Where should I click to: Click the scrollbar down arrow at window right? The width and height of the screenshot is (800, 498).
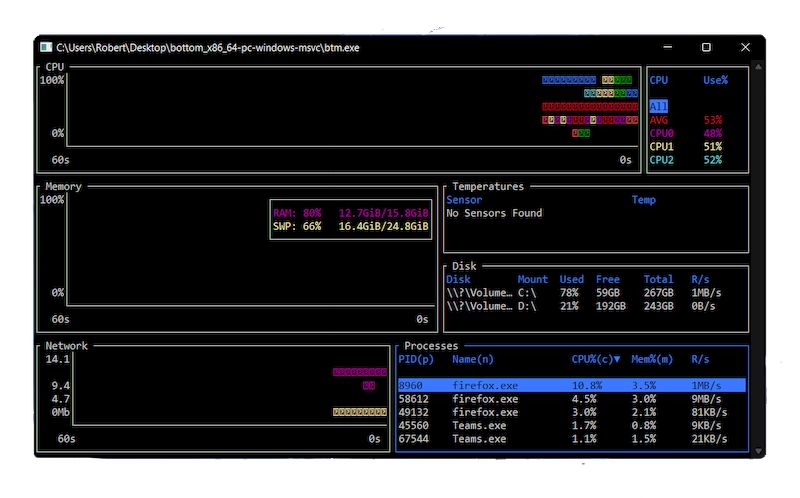click(758, 451)
